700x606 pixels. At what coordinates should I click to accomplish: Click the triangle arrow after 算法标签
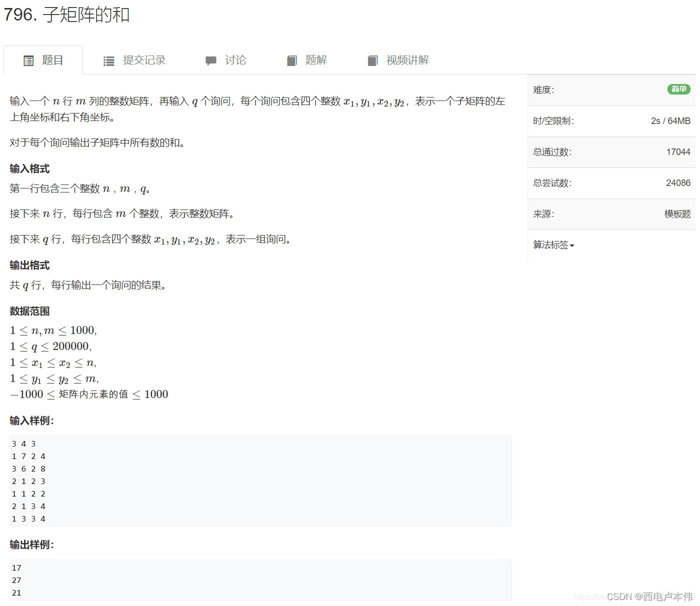tap(572, 246)
